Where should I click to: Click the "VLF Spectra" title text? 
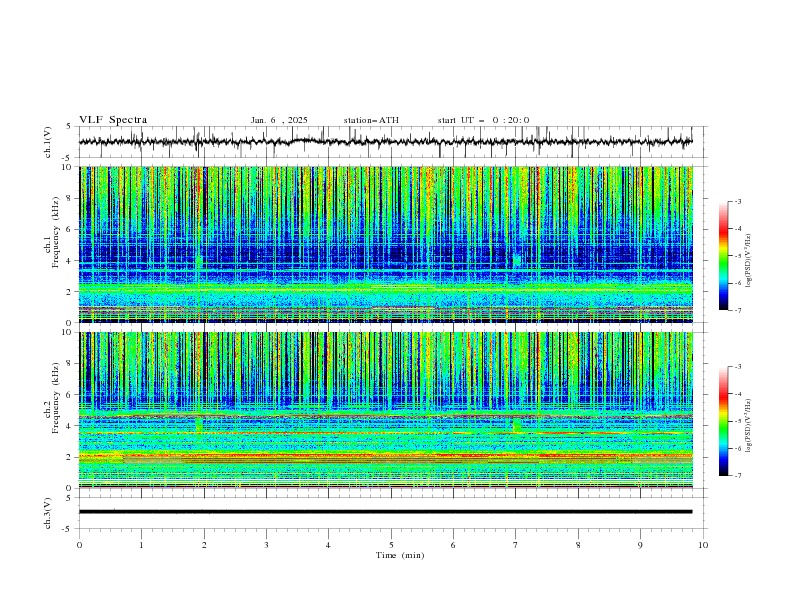click(113, 120)
